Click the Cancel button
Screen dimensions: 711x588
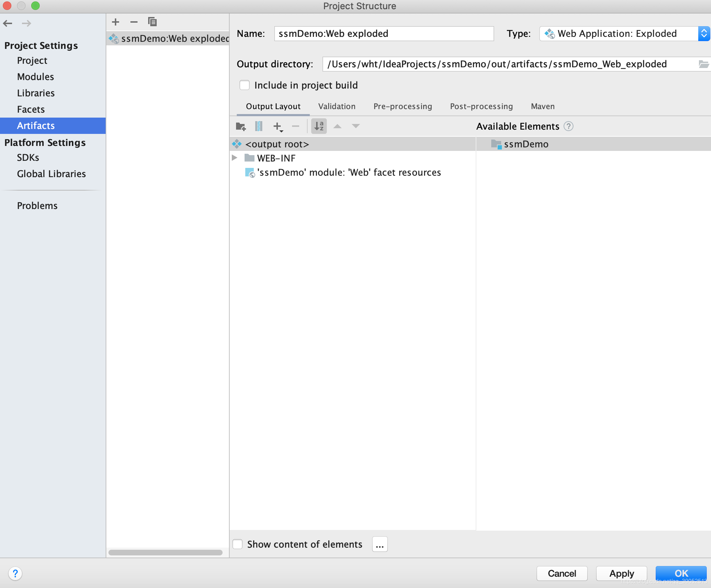pos(562,573)
